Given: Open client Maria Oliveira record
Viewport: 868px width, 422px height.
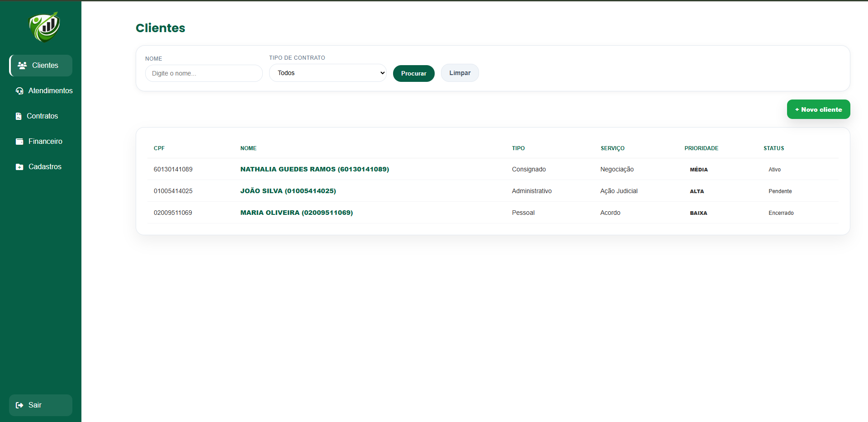Looking at the screenshot, I should (x=296, y=213).
